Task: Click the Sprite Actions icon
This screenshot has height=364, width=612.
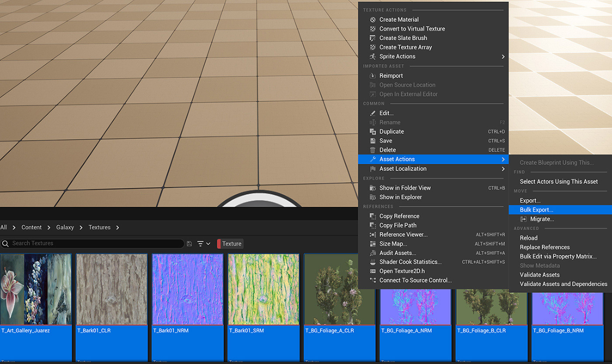Action: click(373, 56)
